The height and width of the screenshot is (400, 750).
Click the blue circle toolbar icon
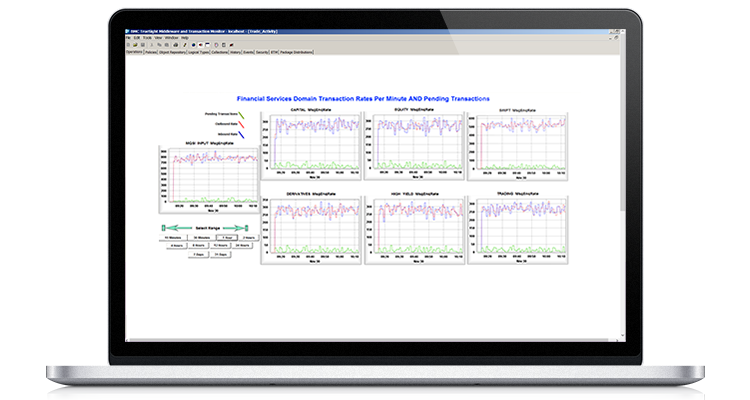[x=194, y=45]
